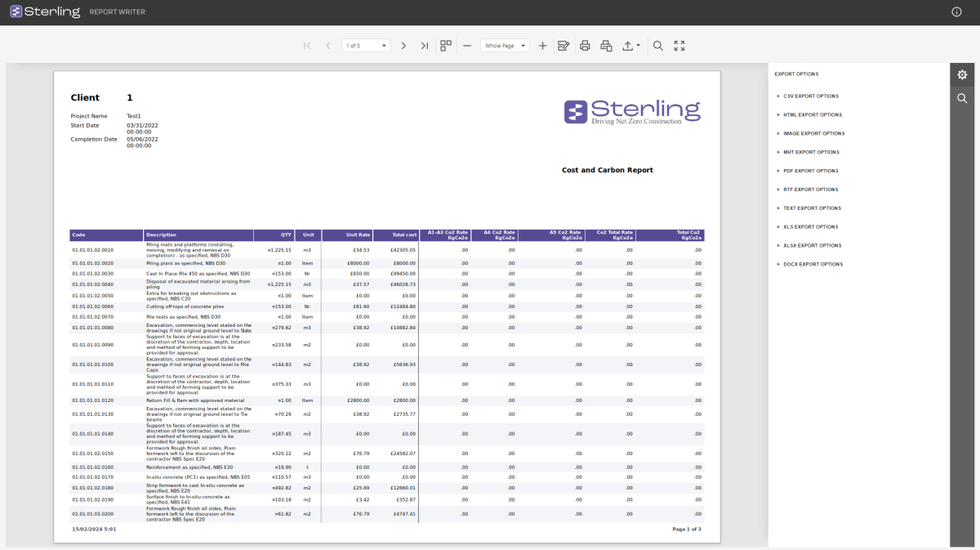This screenshot has height=550, width=980.
Task: Select the multi-page view icon
Action: 445,45
